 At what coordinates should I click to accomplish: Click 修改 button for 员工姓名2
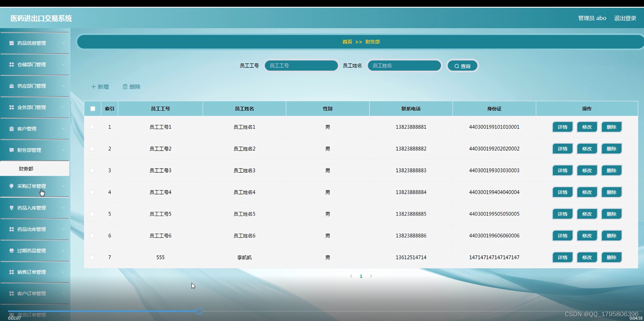tap(587, 149)
